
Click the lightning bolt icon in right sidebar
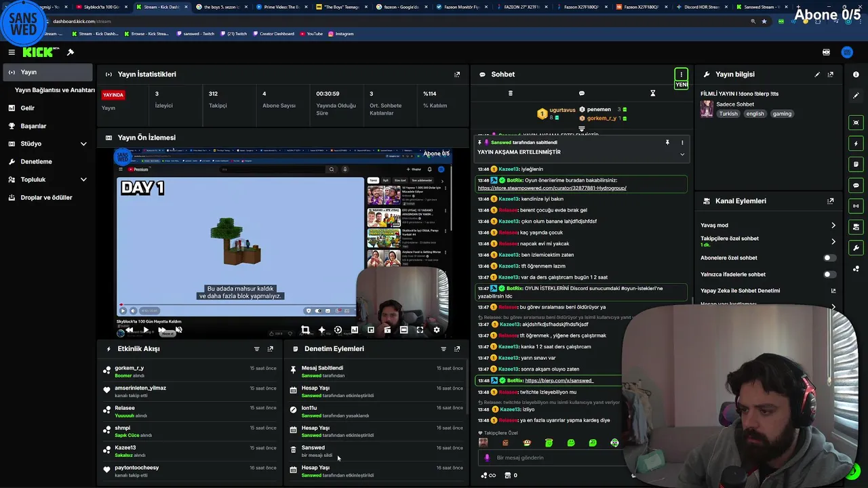pyautogui.click(x=856, y=144)
